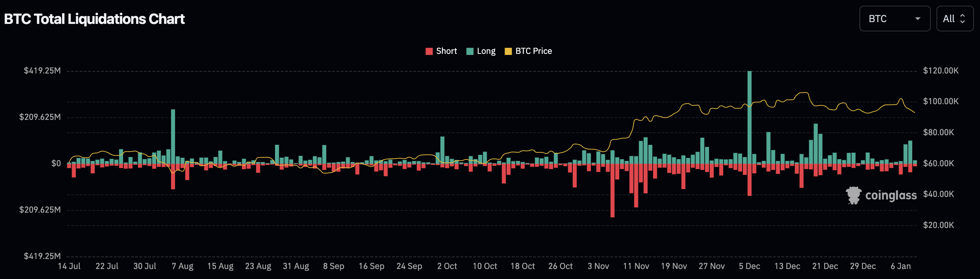The image size is (980, 279).
Task: Open the All exchanges selector
Action: pos(954,19)
